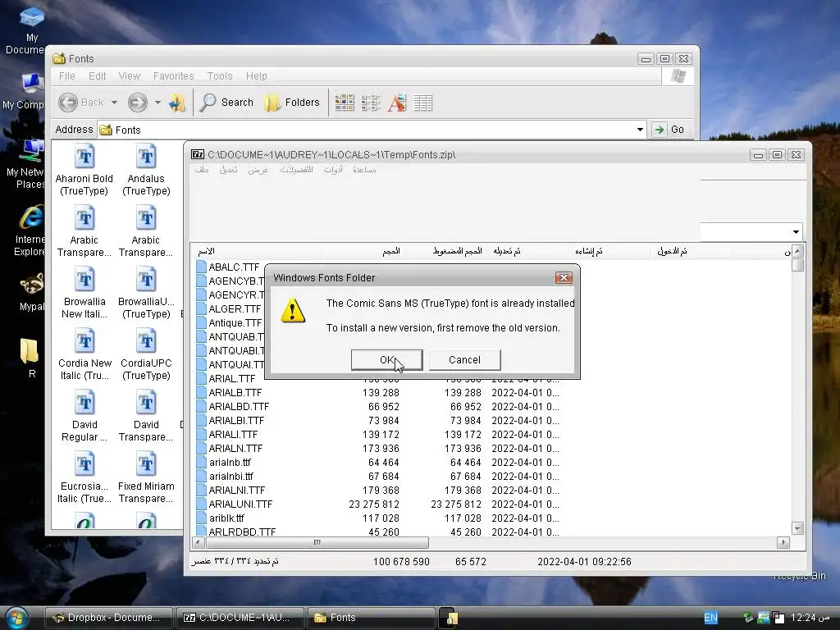The image size is (840, 630).
Task: Select Cordia New Italic font icon
Action: (x=84, y=354)
